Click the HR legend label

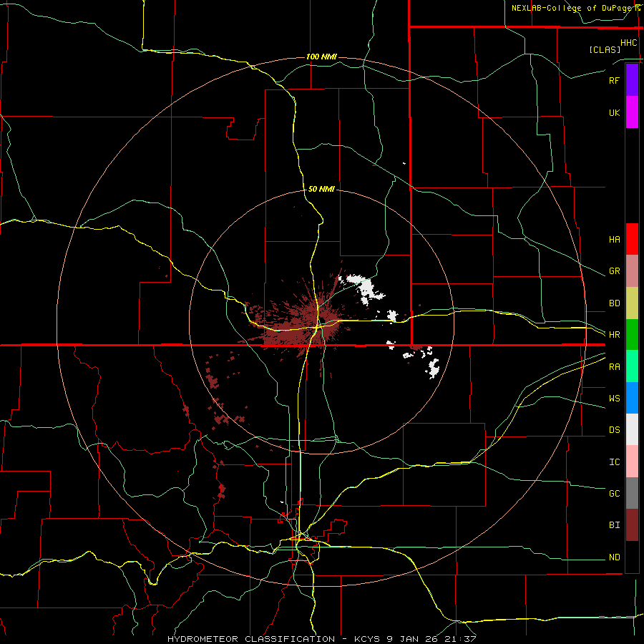click(x=614, y=335)
